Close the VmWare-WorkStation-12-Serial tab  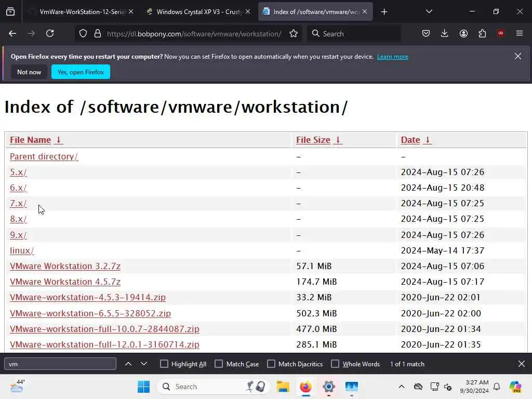pos(131,11)
